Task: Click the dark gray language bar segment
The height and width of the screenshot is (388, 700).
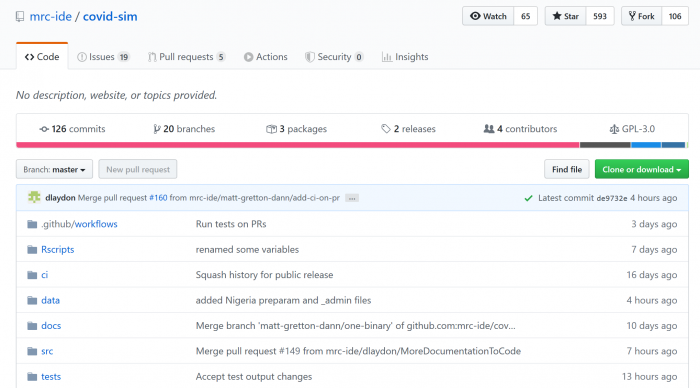Action: (605, 145)
